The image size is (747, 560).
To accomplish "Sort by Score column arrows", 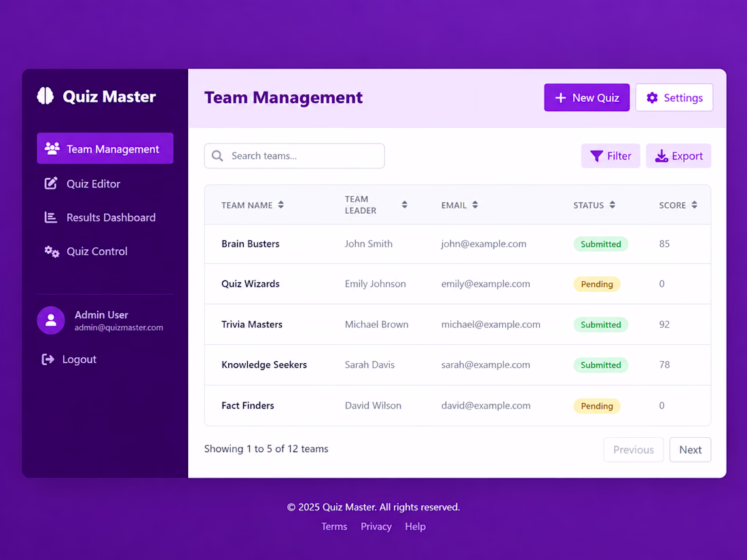I will point(695,205).
